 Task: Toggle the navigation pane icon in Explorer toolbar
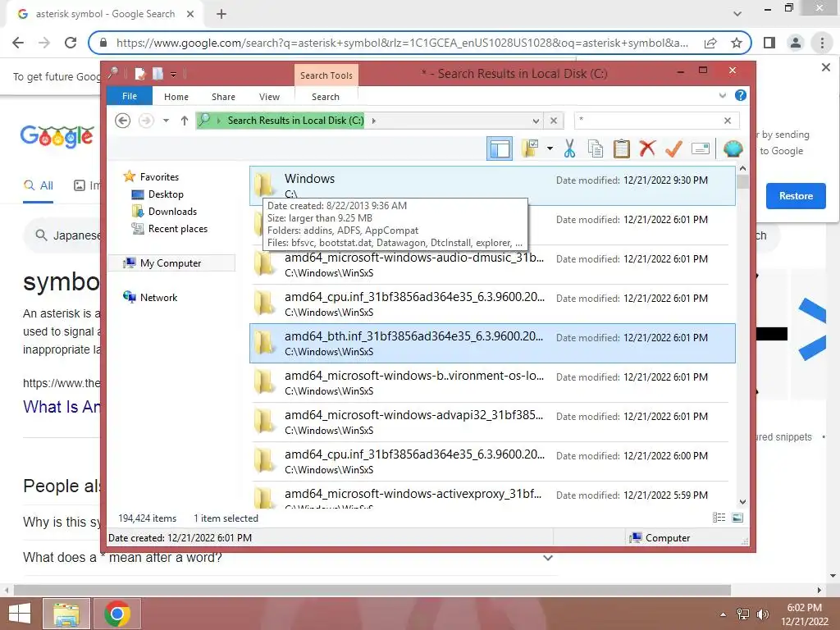point(500,148)
